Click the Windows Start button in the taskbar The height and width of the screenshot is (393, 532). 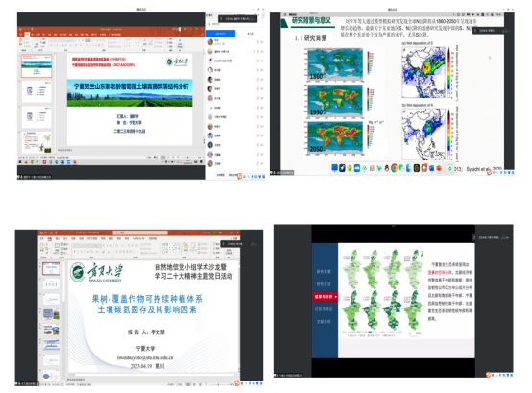coord(20,162)
